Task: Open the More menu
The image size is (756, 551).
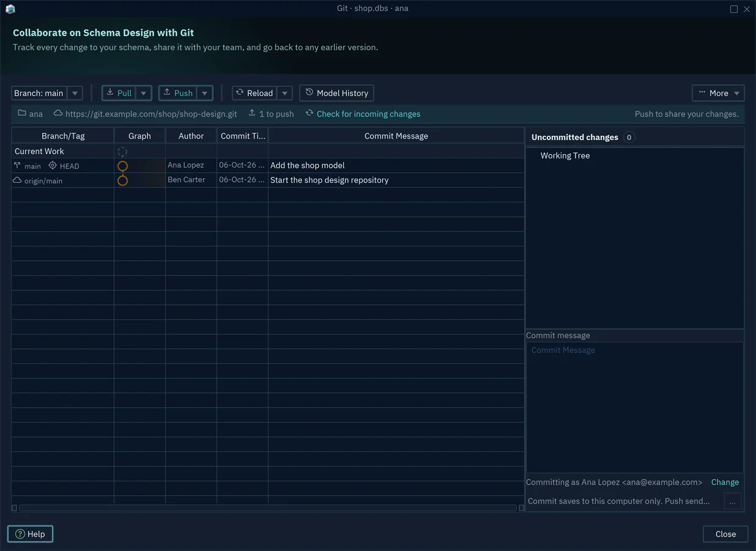Action: (718, 93)
